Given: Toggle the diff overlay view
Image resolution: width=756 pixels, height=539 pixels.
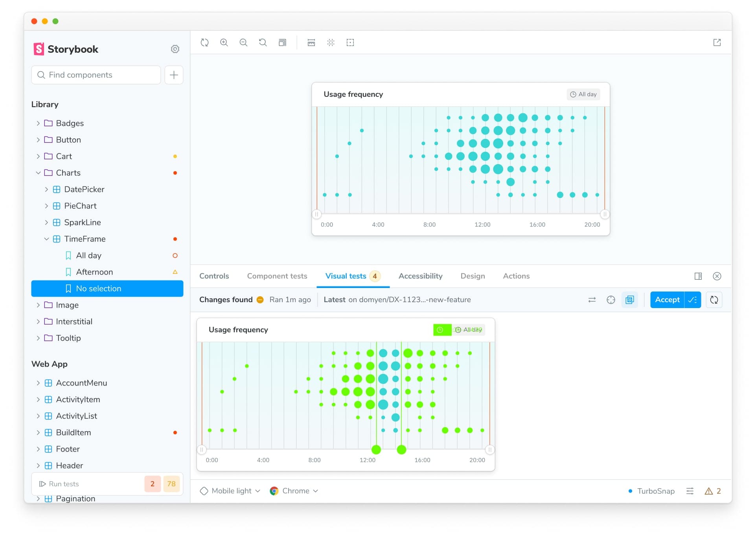Looking at the screenshot, I should coord(629,300).
